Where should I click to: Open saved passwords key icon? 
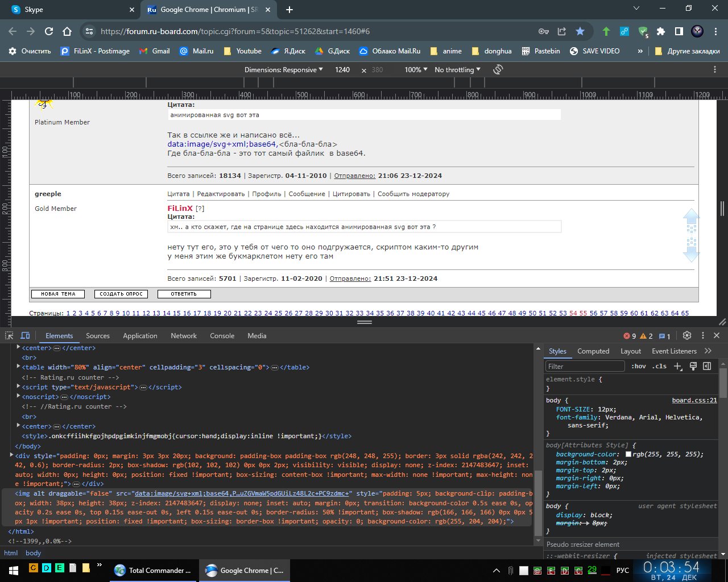(x=544, y=31)
